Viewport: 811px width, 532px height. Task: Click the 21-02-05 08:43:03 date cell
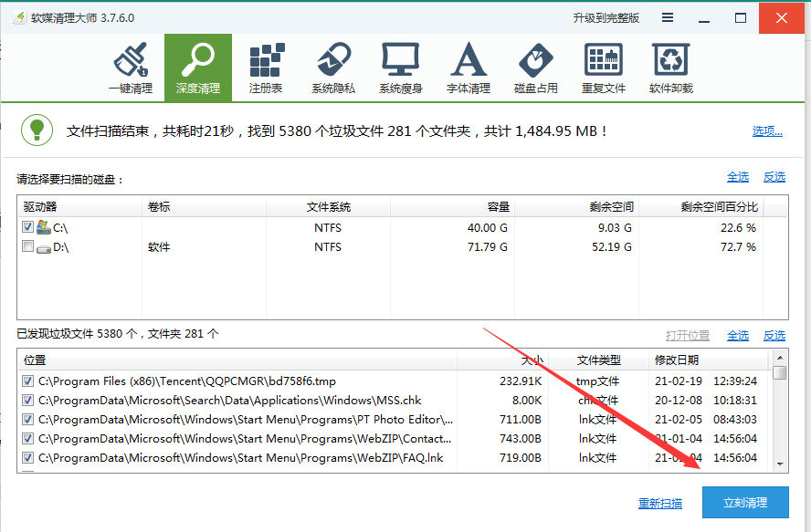tap(705, 420)
